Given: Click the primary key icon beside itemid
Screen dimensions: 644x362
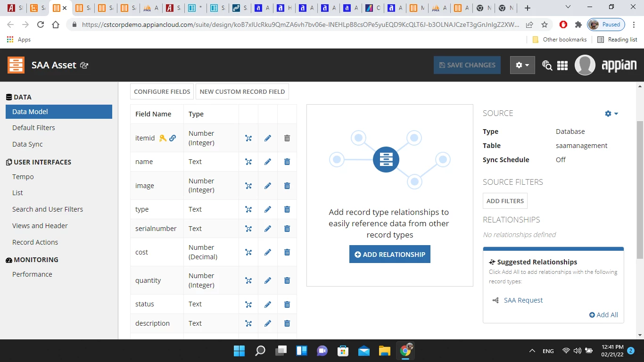Looking at the screenshot, I should click(163, 138).
